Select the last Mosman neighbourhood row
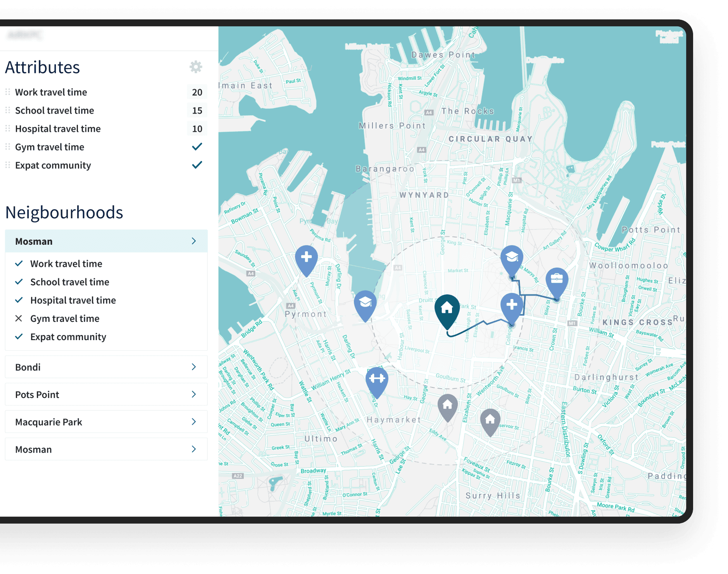 [x=106, y=450]
